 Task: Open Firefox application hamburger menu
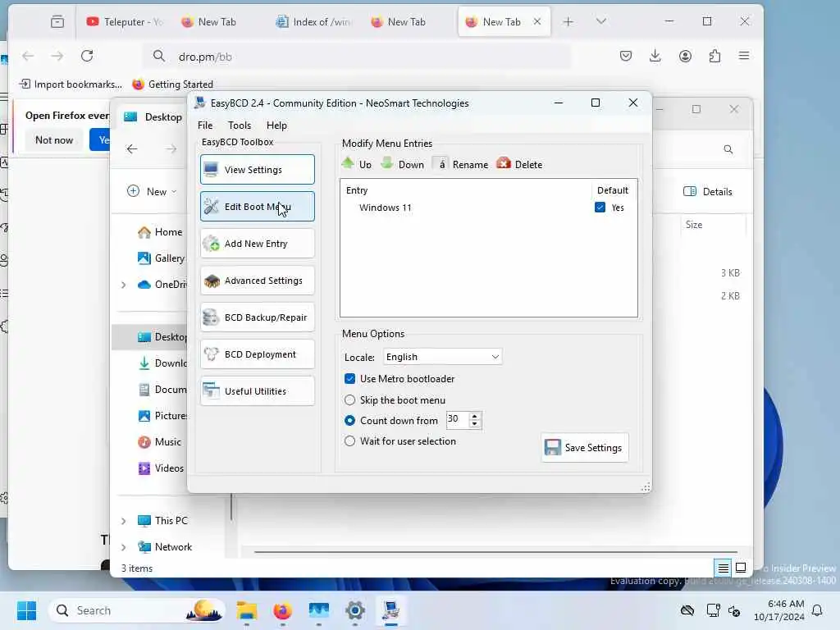744,56
